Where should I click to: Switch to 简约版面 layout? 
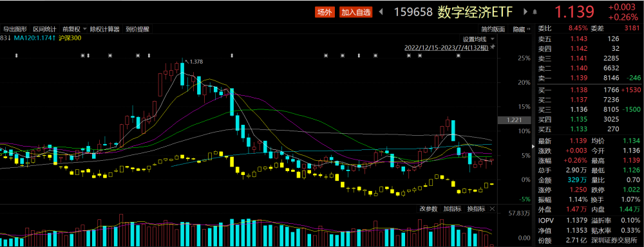493,29
